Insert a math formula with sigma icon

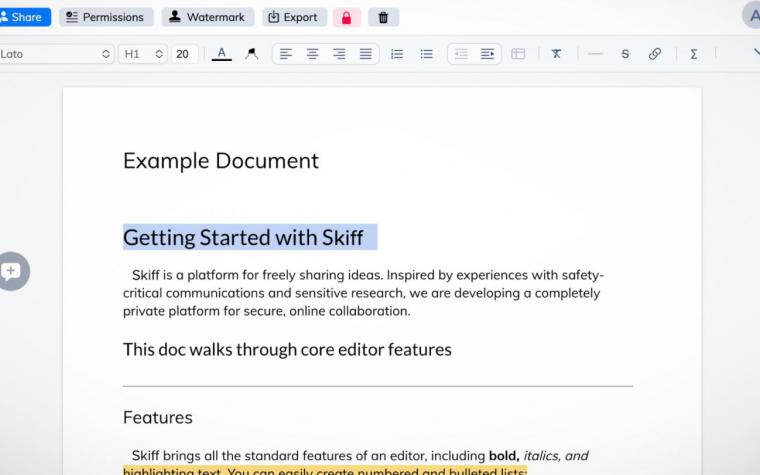[x=694, y=54]
